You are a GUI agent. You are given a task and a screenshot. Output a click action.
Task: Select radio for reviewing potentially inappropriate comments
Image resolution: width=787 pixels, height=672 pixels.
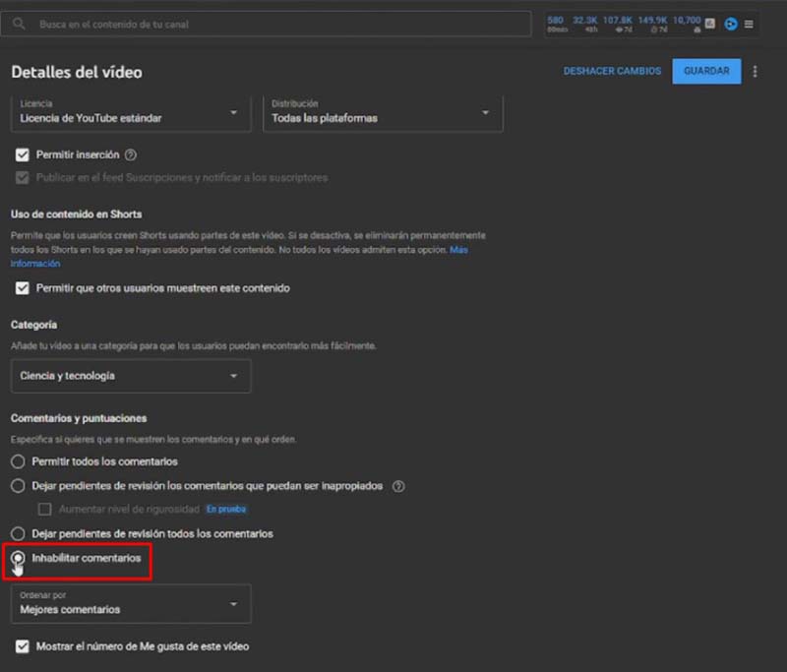[x=18, y=486]
